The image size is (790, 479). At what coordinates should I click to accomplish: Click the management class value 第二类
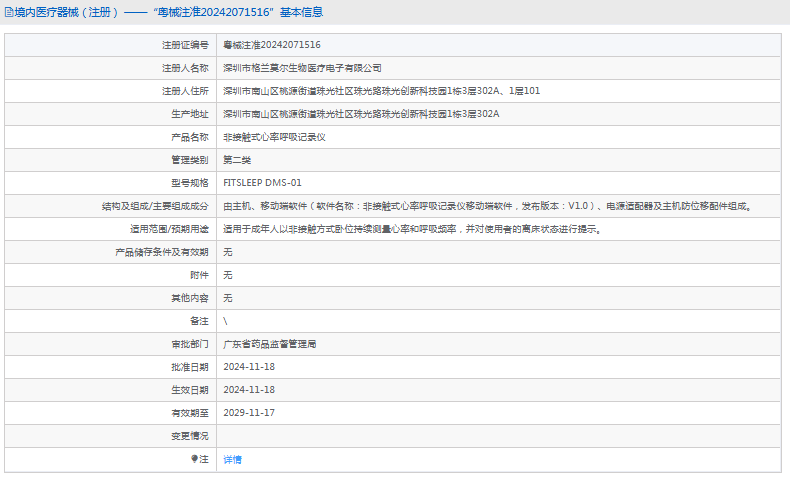[x=237, y=160]
